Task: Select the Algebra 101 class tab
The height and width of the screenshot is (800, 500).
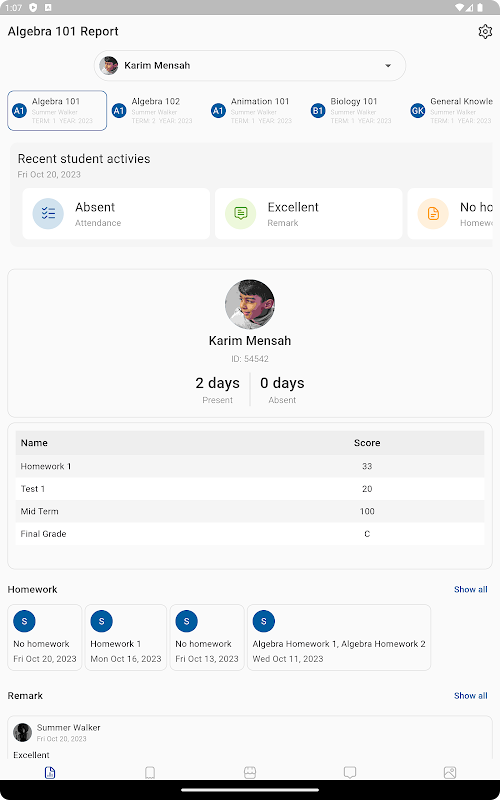Action: coord(57,111)
